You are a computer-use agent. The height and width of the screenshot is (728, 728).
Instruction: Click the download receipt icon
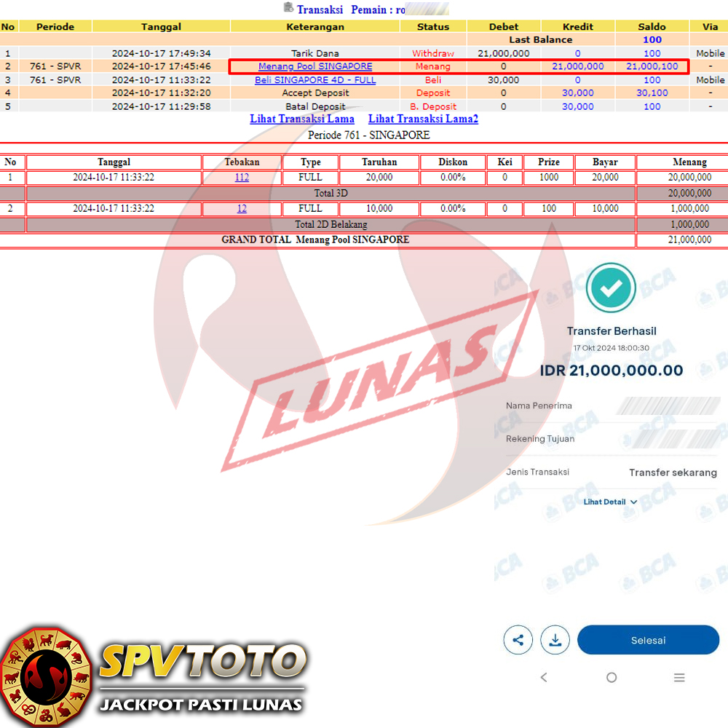pos(555,641)
